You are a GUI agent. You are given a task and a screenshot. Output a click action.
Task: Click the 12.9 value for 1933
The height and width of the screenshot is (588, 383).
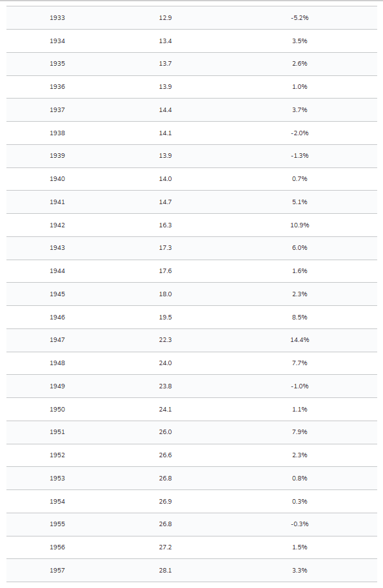(165, 17)
